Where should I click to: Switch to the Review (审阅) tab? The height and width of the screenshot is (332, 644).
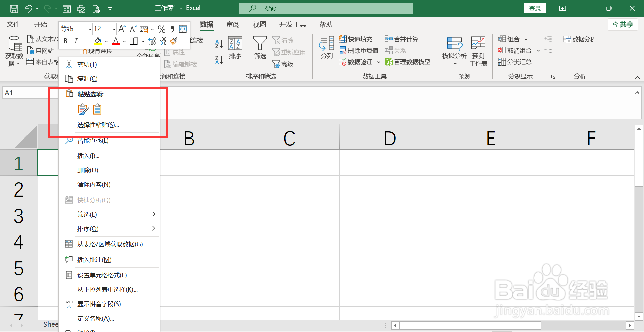coord(233,24)
